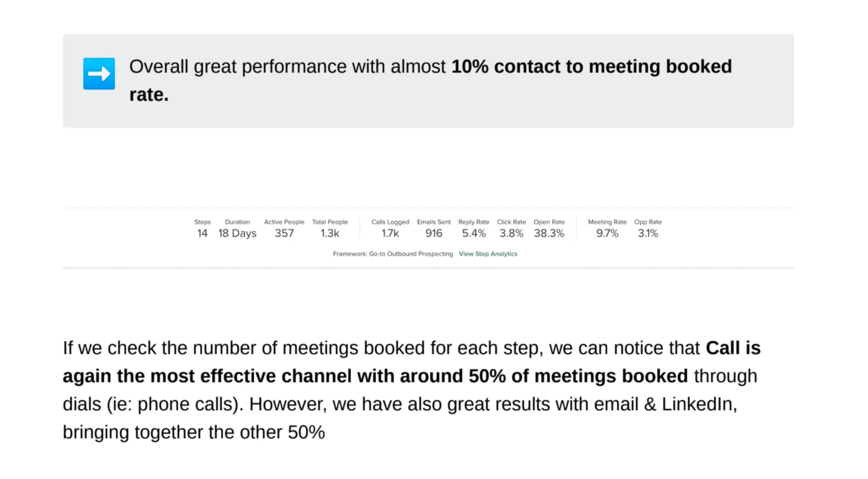868x479 pixels.
Task: Click the Emails Sent value 916
Action: (434, 233)
